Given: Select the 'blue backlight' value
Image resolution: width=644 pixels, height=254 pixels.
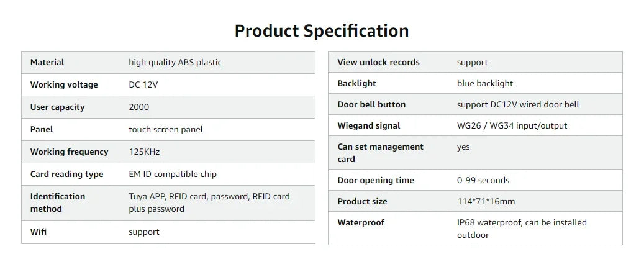Looking at the screenshot, I should [x=485, y=83].
